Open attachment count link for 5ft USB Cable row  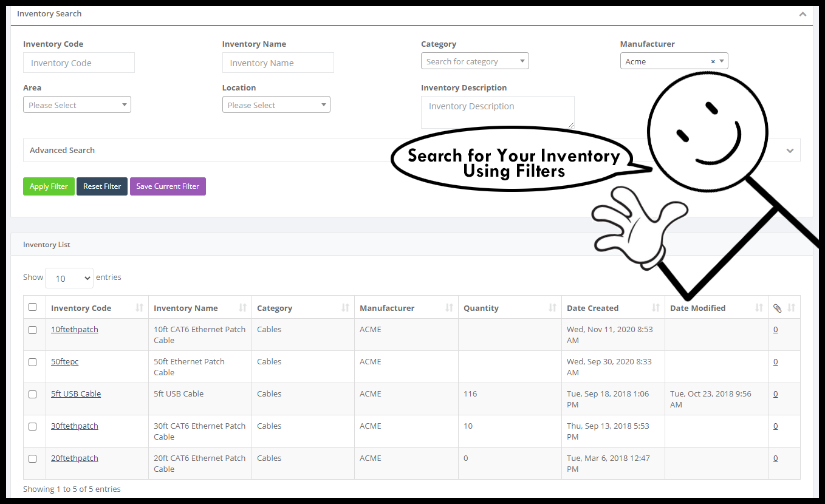coord(776,394)
